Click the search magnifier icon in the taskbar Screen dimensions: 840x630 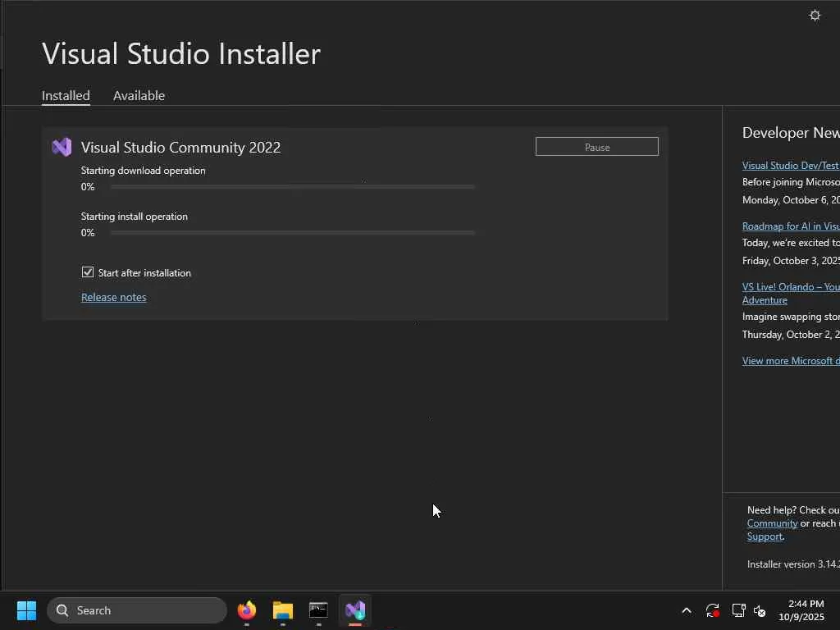tap(62, 610)
